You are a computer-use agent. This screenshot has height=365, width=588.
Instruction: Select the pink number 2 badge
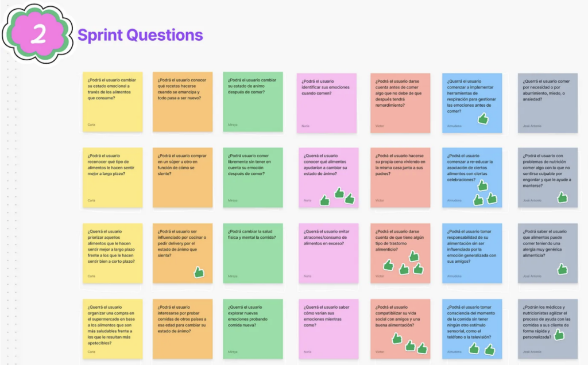click(38, 34)
